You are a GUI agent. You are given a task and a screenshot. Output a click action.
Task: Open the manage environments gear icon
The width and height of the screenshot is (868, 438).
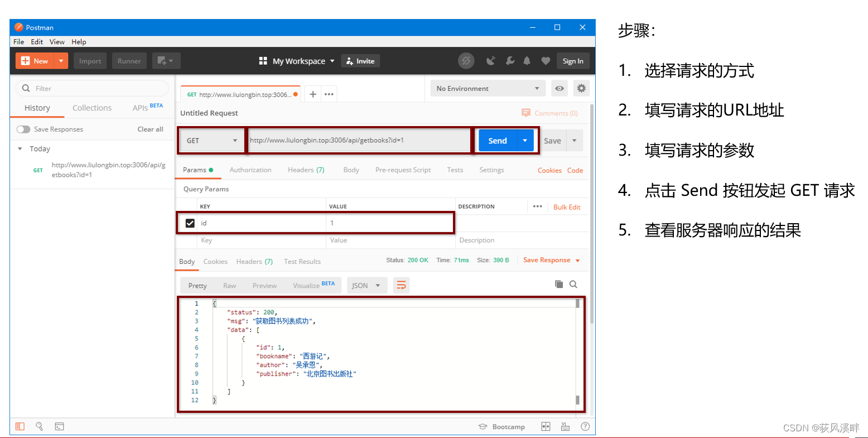point(581,88)
